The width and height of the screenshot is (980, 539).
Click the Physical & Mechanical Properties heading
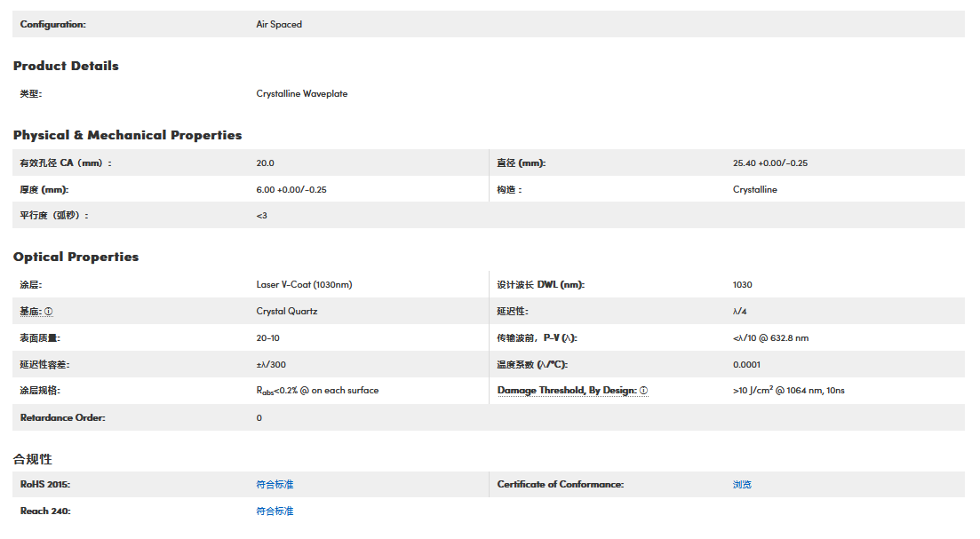(127, 135)
